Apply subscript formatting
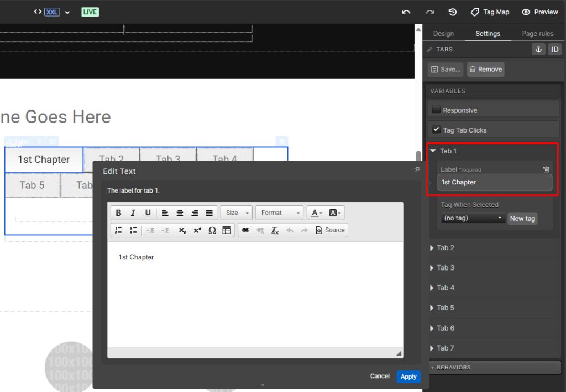Screen dimensions: 566x392 point(182,230)
